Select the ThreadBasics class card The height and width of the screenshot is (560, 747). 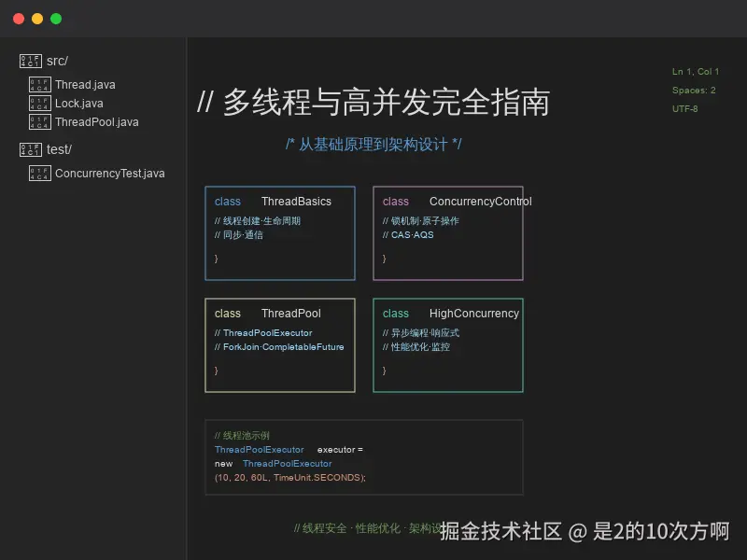(280, 233)
